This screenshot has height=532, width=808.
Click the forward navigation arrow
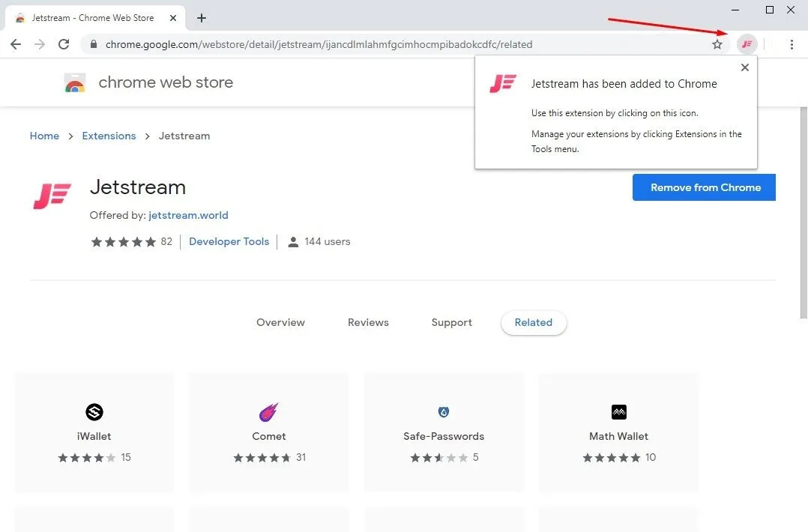pyautogui.click(x=40, y=44)
